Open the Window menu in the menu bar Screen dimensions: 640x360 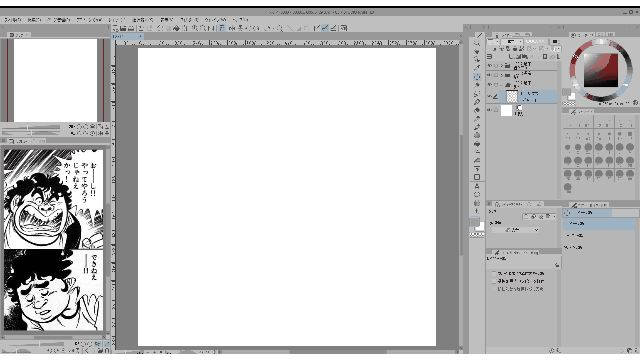click(x=215, y=20)
